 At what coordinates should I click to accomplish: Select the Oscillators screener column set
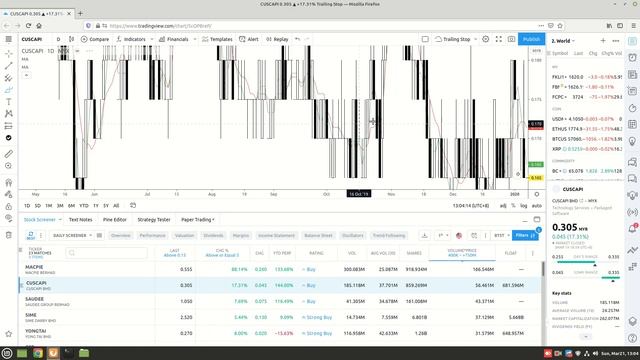(x=353, y=236)
